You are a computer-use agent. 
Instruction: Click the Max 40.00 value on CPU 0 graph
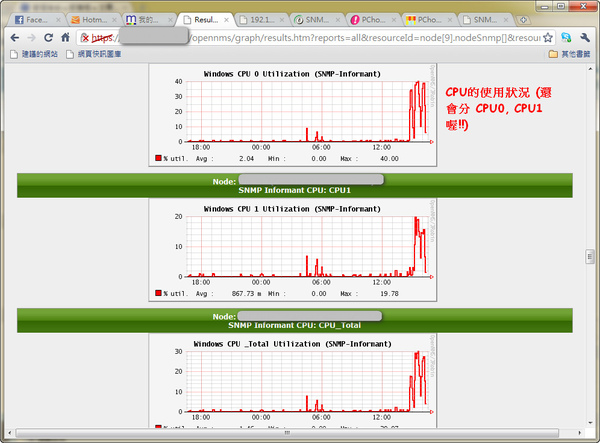click(x=389, y=159)
